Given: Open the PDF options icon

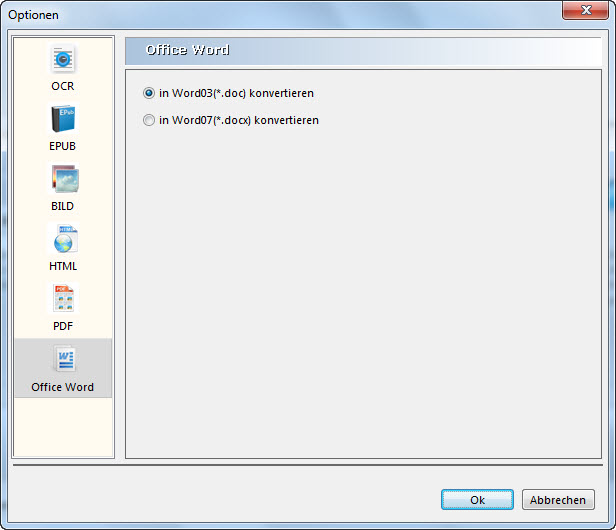Looking at the screenshot, I should (64, 298).
